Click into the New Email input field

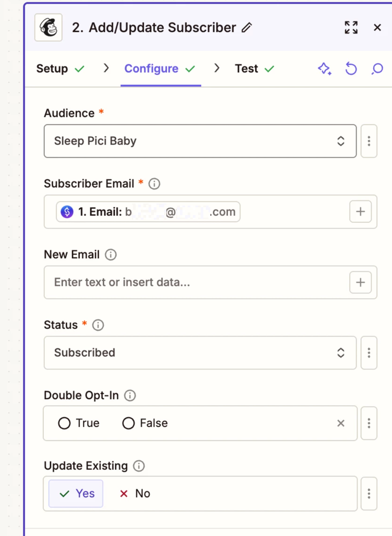point(195,282)
